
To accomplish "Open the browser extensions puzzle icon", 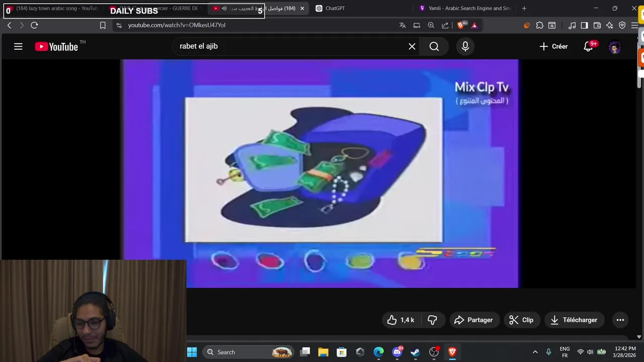I will (539, 25).
